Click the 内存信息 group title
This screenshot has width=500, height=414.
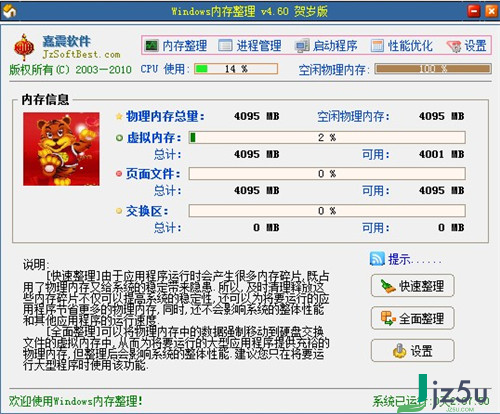tap(45, 100)
